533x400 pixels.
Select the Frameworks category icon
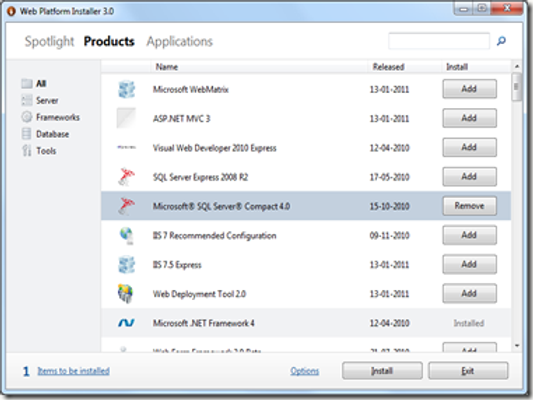click(x=27, y=117)
